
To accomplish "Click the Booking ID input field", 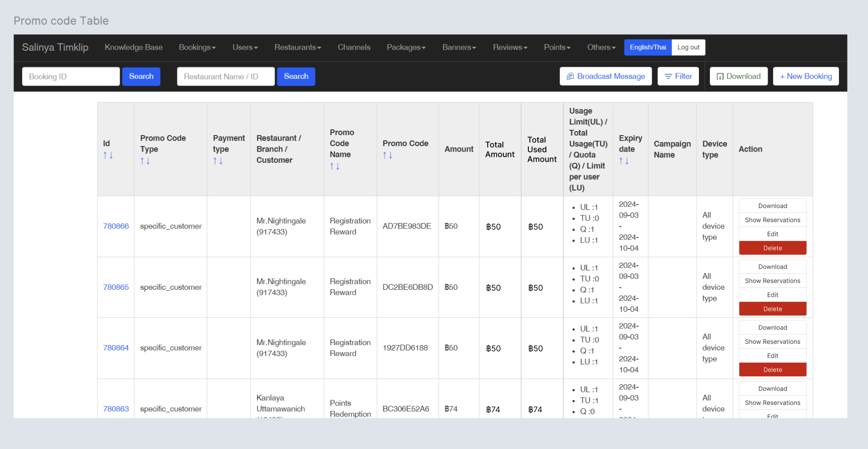I will 71,76.
